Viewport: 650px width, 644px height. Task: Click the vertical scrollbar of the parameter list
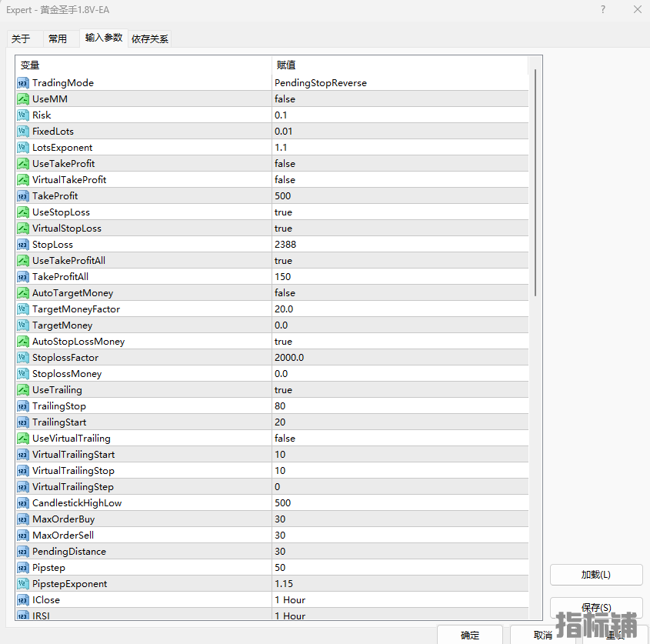tap(535, 182)
